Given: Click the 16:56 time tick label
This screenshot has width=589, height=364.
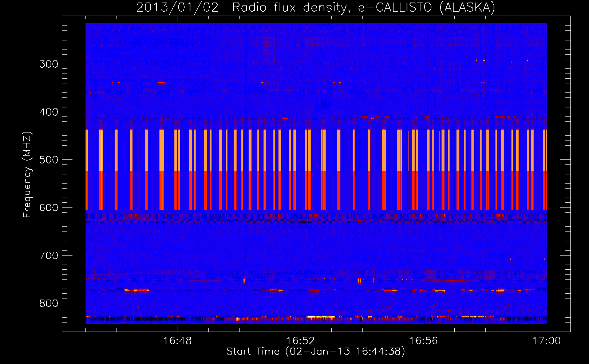Looking at the screenshot, I should point(424,341).
